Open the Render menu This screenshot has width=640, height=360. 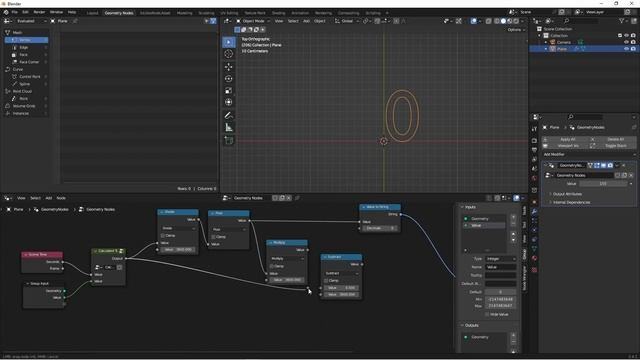pyautogui.click(x=39, y=12)
